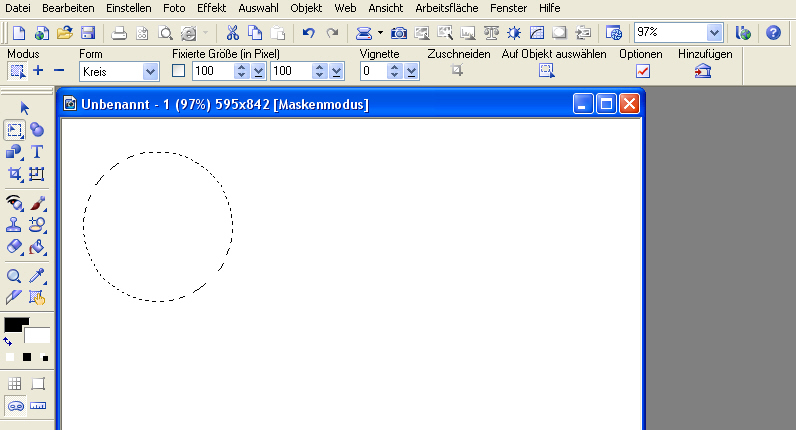Select the Zoom magnifier tool

coord(15,276)
